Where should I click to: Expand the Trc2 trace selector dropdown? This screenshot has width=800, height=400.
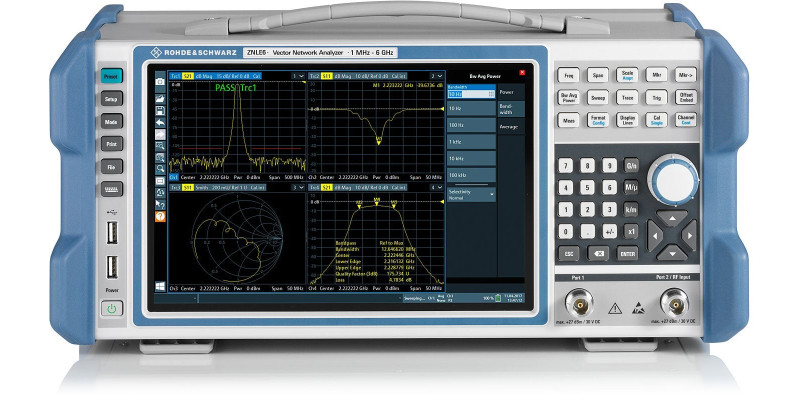click(435, 75)
